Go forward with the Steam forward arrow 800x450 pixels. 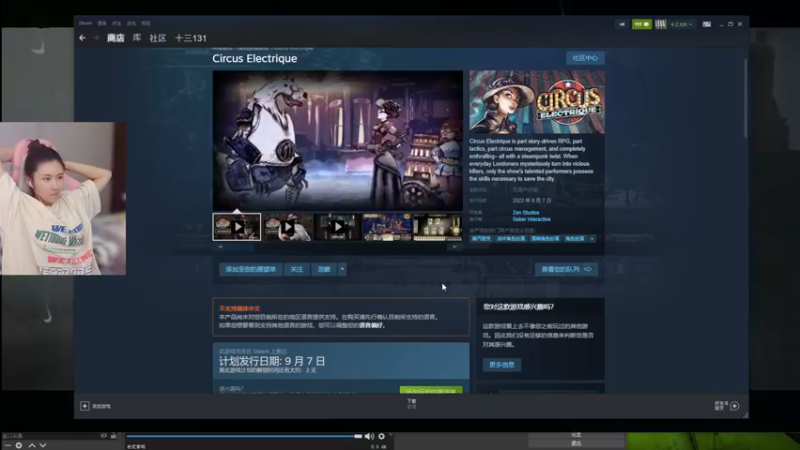click(x=96, y=38)
